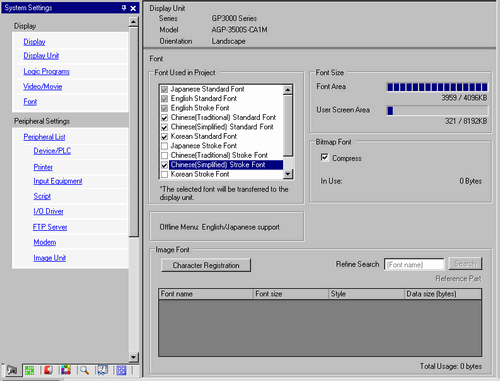Viewport: 500px width, 381px height.
Task: Click the System Settings panel scroll-down arrow
Action: [x=133, y=357]
